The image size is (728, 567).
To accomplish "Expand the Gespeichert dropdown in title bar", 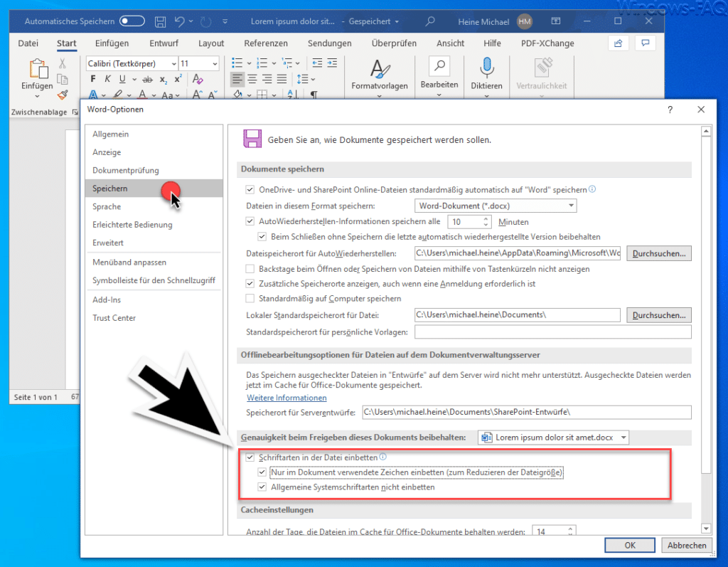I will 397,22.
